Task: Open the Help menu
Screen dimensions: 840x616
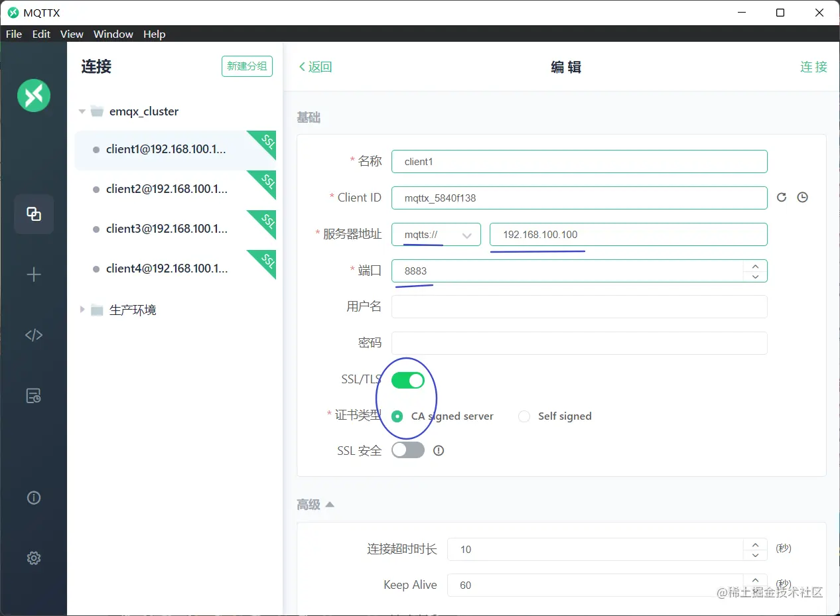Action: click(154, 34)
